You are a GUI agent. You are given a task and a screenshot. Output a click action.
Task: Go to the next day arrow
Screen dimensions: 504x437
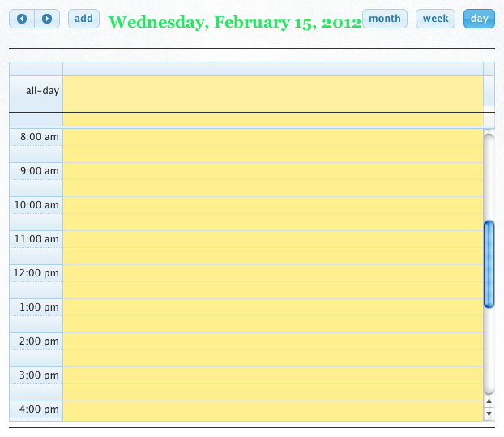(x=47, y=19)
